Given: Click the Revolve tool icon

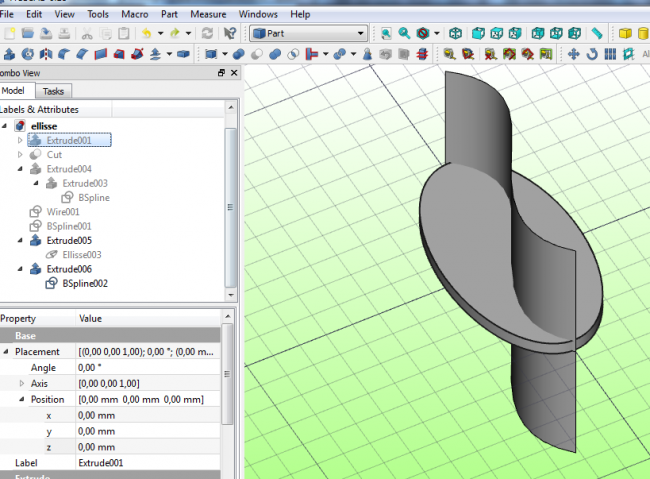Looking at the screenshot, I should pyautogui.click(x=28, y=53).
